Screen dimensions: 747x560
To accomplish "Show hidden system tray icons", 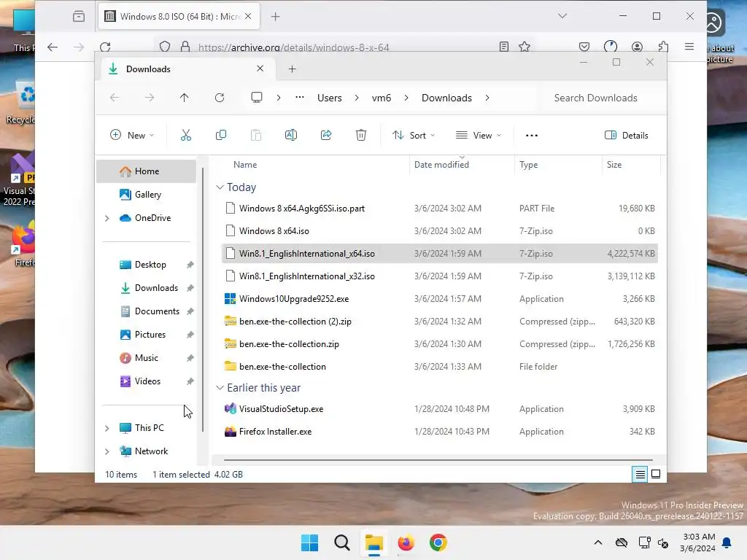I will pyautogui.click(x=598, y=542).
